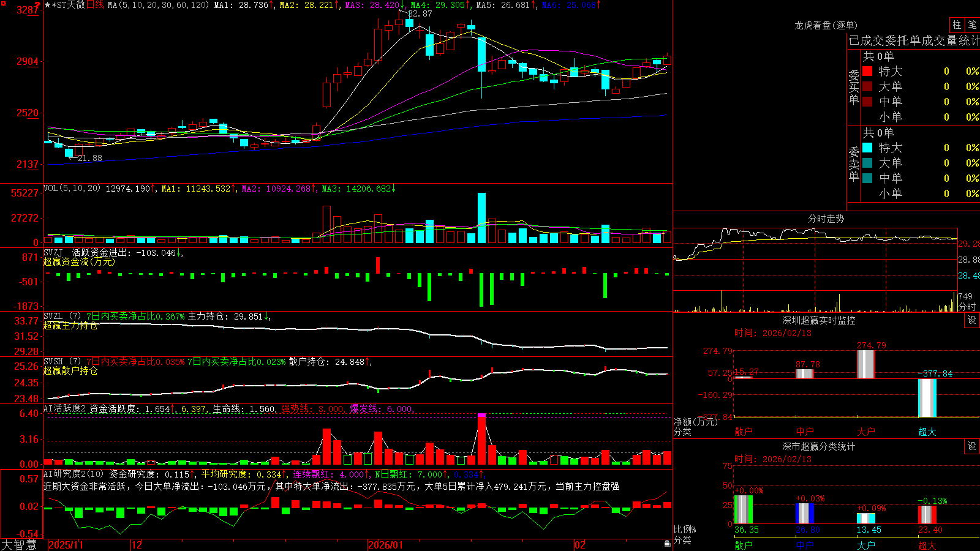Click the green 散户 bar showing 36.35
980x551 pixels.
coord(744,509)
